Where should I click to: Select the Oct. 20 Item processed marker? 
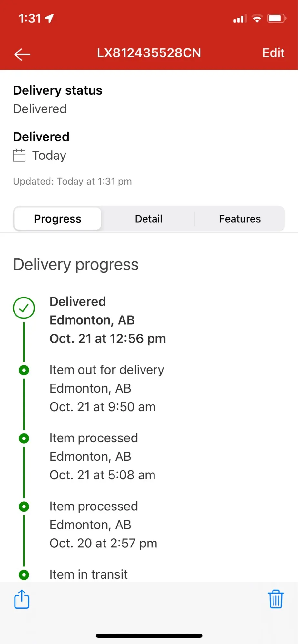click(x=24, y=507)
